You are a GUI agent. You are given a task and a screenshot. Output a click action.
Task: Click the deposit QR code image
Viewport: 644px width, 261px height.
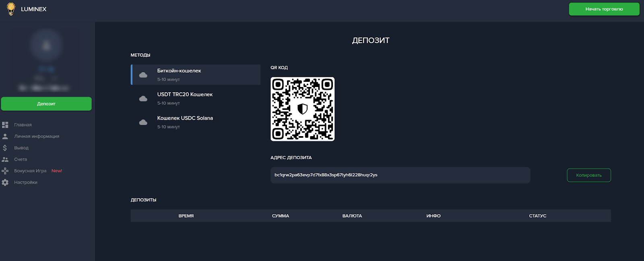[x=303, y=109]
